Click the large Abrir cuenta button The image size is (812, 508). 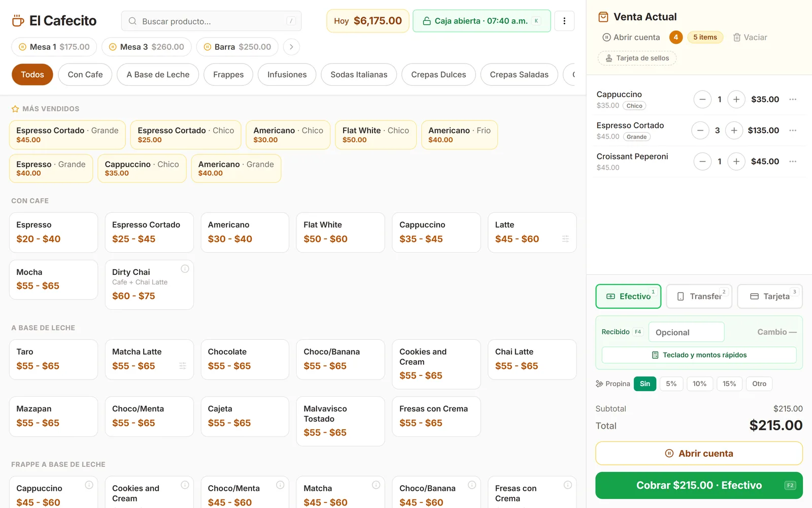coord(699,453)
